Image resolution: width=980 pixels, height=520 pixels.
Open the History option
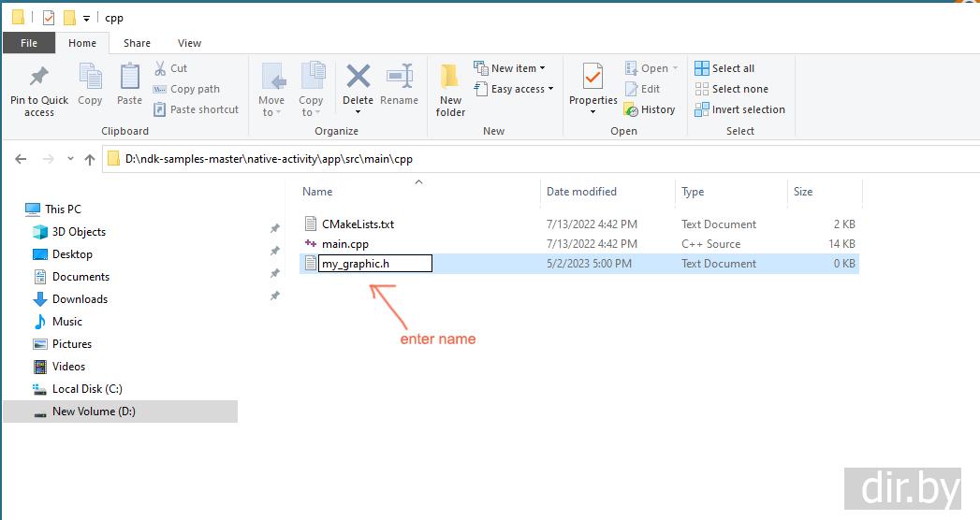point(650,109)
